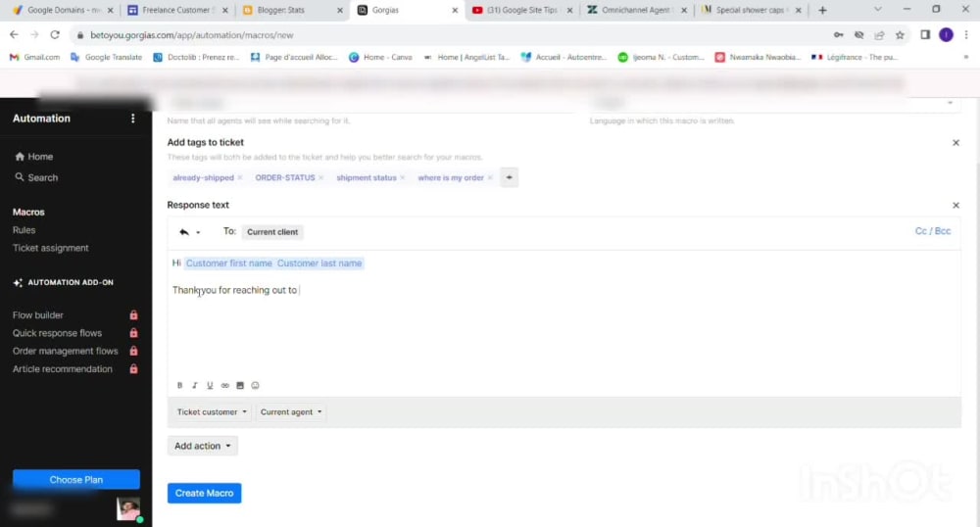Click the Create Macro button
The image size is (980, 527).
click(x=205, y=494)
